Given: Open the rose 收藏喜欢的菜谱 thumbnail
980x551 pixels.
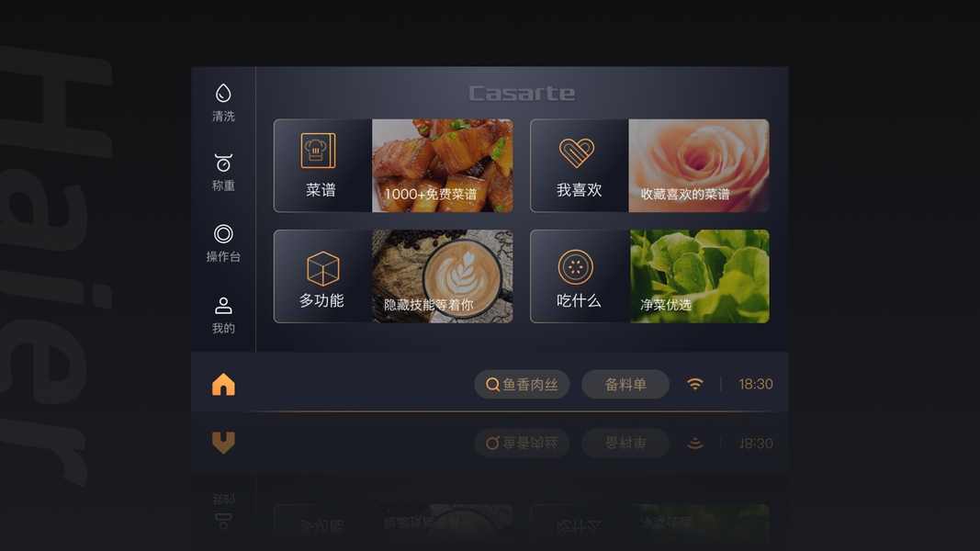Looking at the screenshot, I should click(699, 165).
